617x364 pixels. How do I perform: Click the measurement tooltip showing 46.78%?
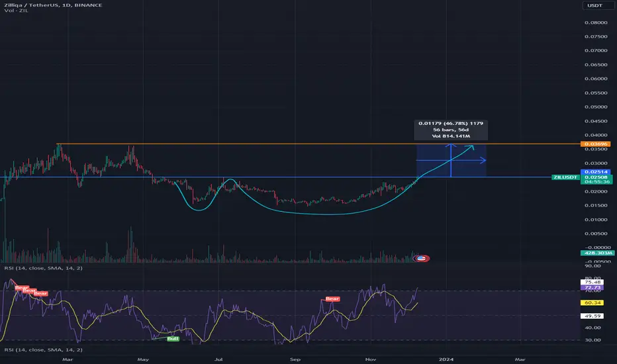pyautogui.click(x=451, y=130)
